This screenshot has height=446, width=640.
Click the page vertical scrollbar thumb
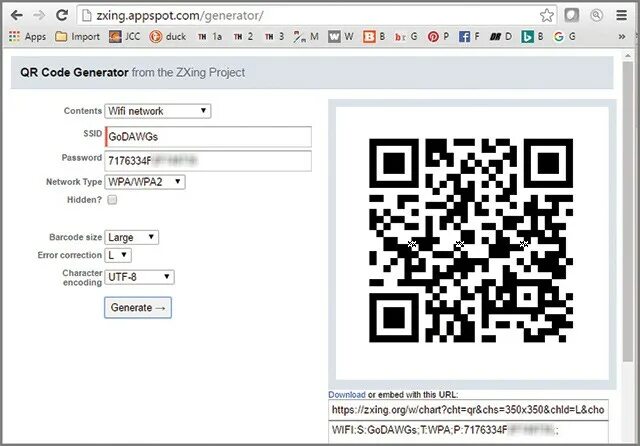click(x=628, y=211)
